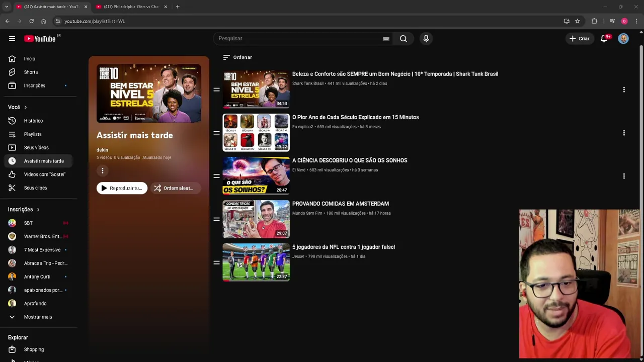Click title PROVANDO COMIDAS EM AMSTERDAM
The width and height of the screenshot is (644, 362).
(x=341, y=204)
